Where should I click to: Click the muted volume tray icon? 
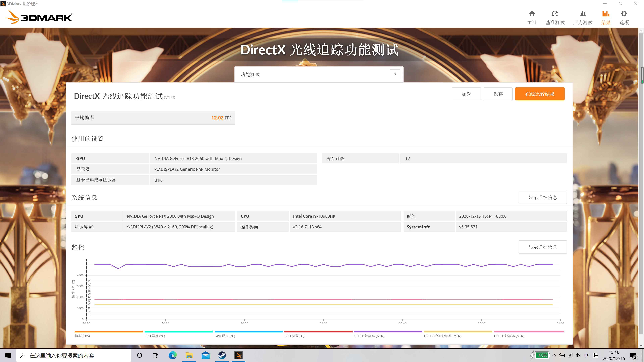coord(578,355)
